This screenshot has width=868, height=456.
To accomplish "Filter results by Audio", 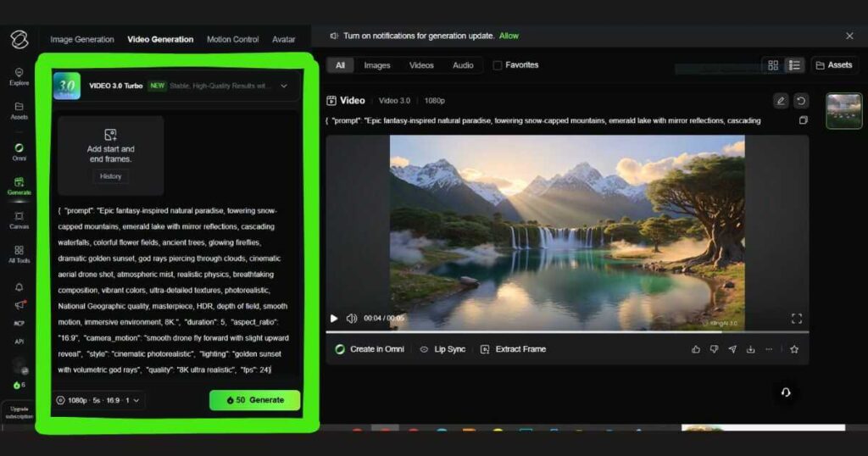I will click(463, 65).
